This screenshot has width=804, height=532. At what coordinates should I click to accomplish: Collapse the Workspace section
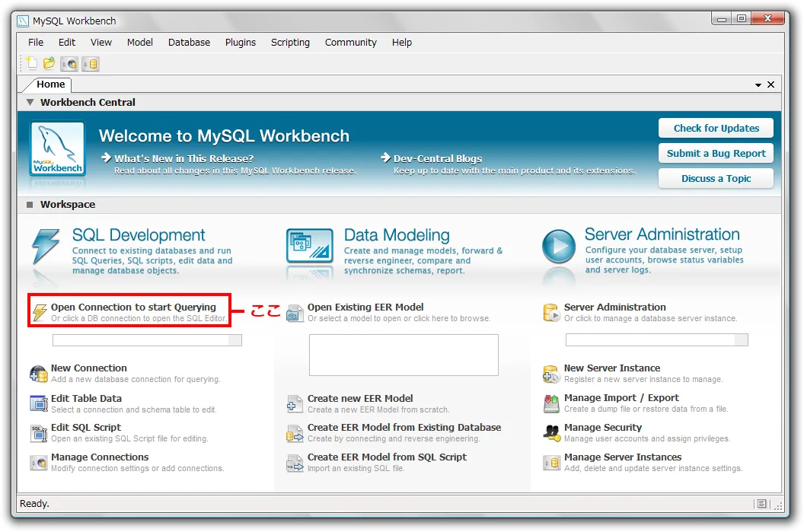tap(30, 205)
